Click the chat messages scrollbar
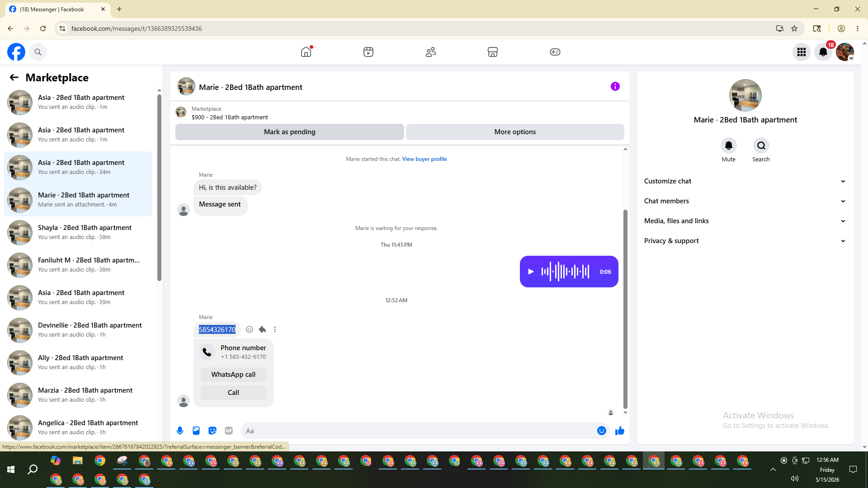868x488 pixels. pos(625,309)
